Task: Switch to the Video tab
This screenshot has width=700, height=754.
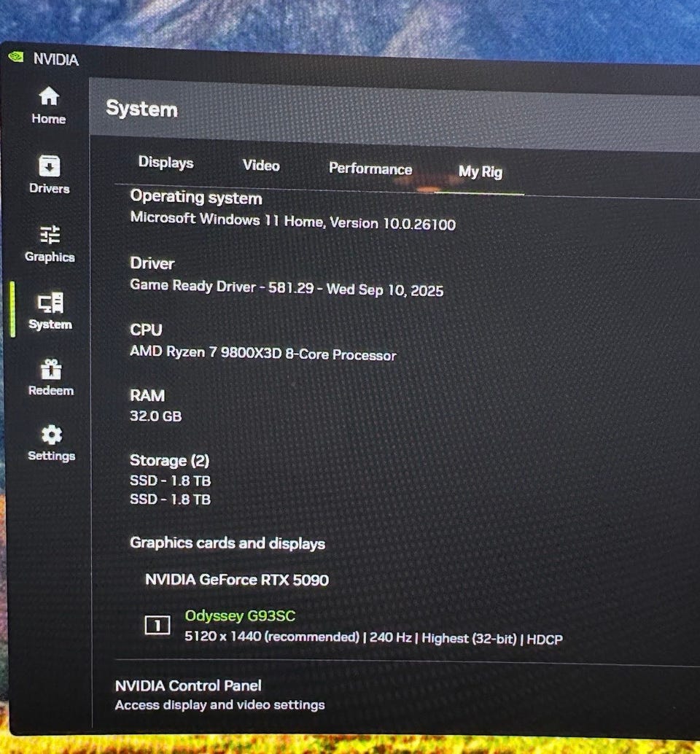Action: (261, 166)
